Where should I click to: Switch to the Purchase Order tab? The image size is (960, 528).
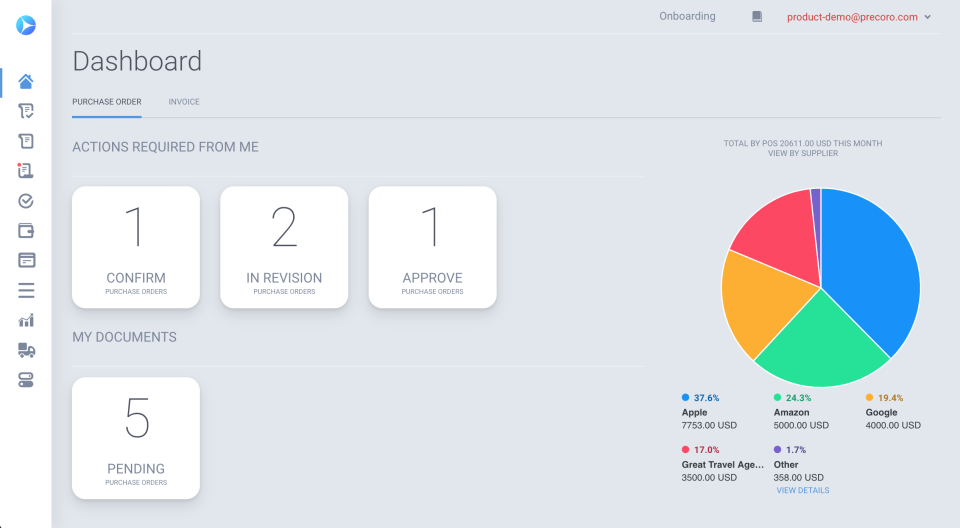click(x=107, y=102)
